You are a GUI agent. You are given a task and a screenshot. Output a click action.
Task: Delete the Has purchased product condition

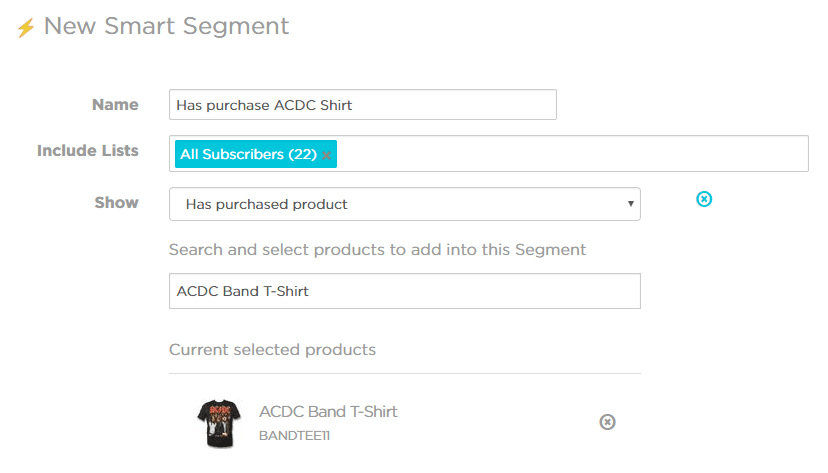(704, 200)
